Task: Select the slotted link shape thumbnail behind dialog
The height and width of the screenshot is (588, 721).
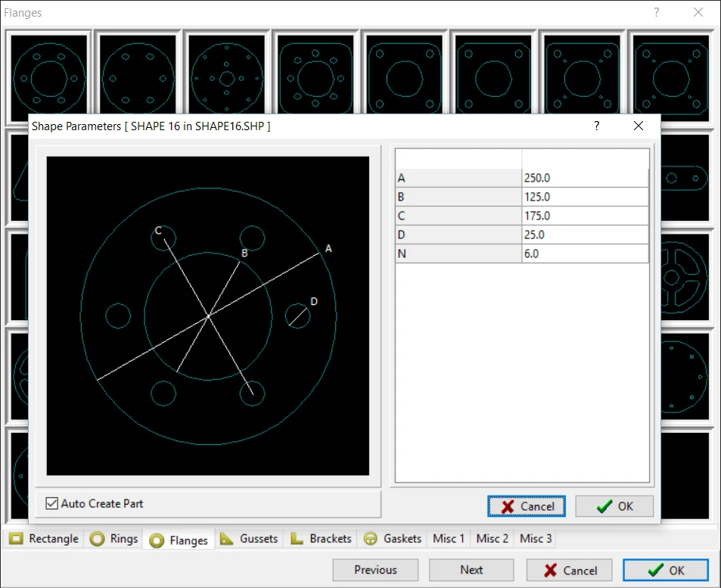Action: (685, 178)
